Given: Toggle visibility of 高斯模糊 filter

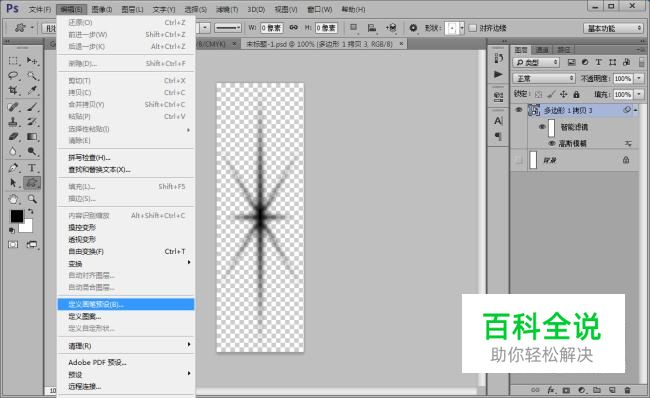Looking at the screenshot, I should click(552, 143).
